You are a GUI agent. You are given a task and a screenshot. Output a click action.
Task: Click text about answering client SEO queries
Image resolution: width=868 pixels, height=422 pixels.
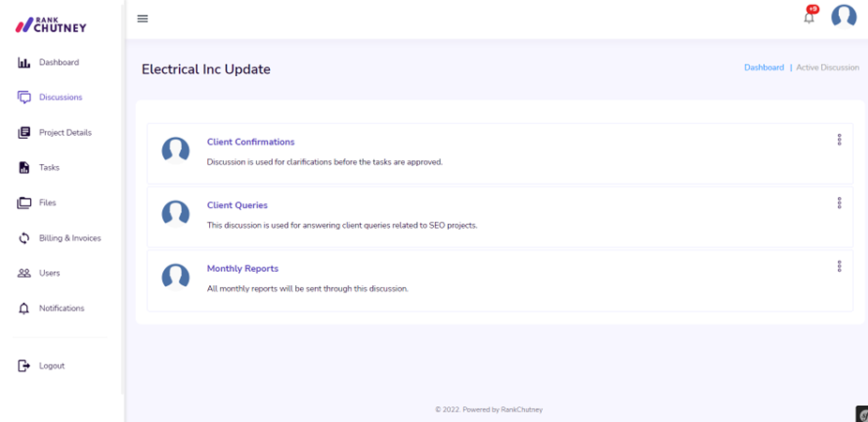(x=342, y=226)
